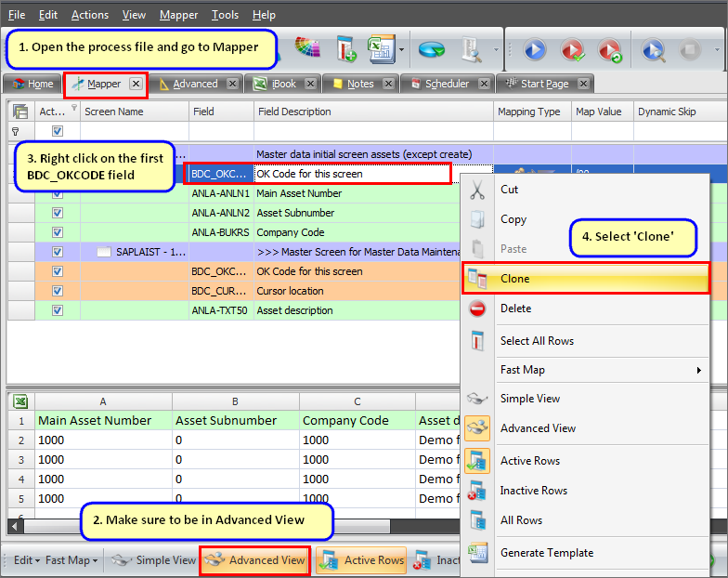The height and width of the screenshot is (578, 728).
Task: Toggle the filter row Active checkbox
Action: point(58,132)
